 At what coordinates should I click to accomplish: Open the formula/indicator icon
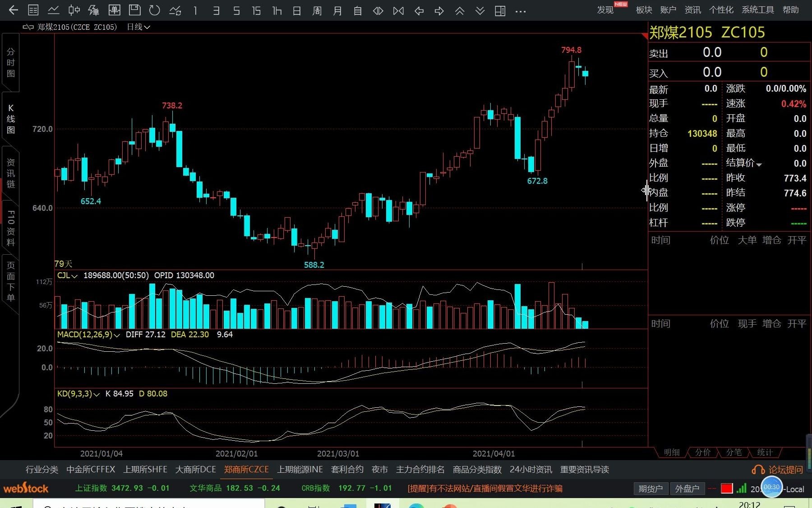coord(94,10)
